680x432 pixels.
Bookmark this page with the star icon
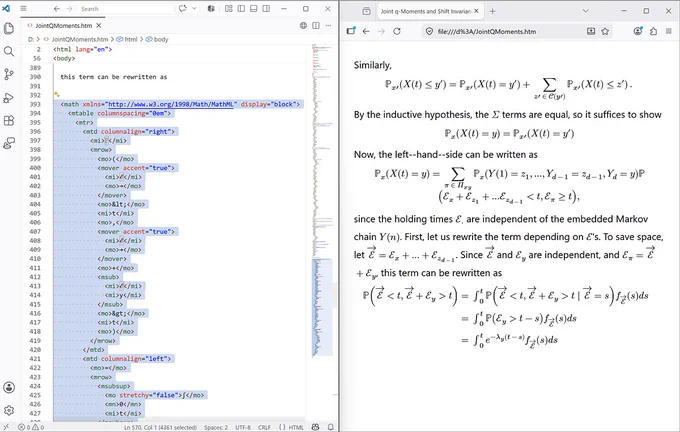coord(605,31)
